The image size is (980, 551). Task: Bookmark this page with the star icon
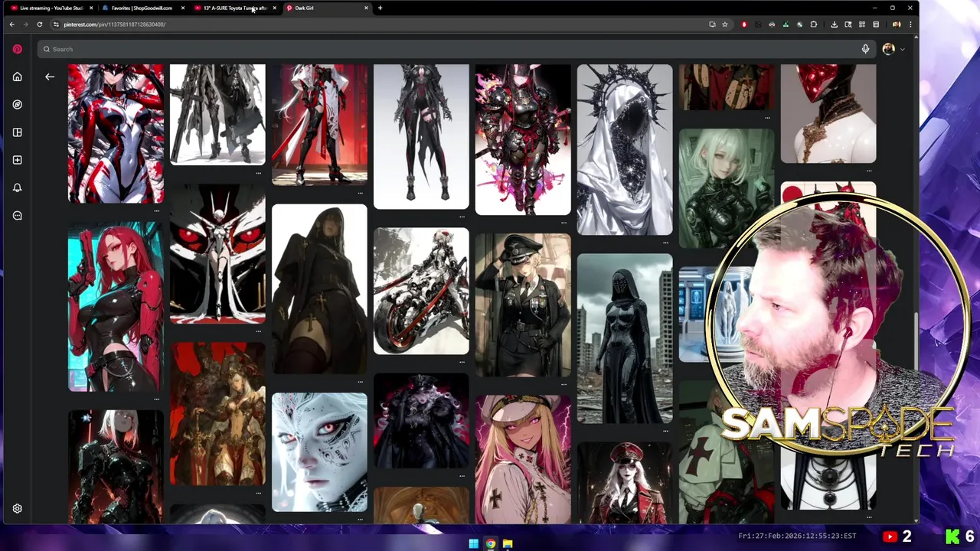tap(725, 24)
